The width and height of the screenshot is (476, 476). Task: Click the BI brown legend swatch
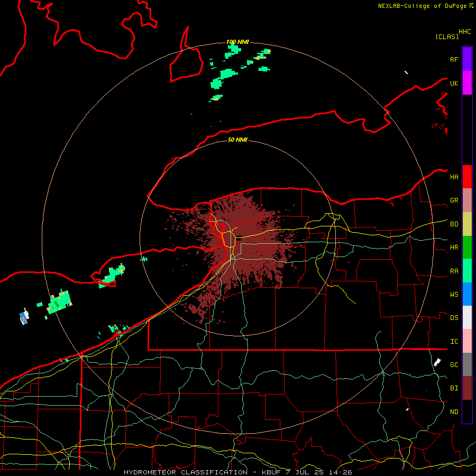(467, 388)
